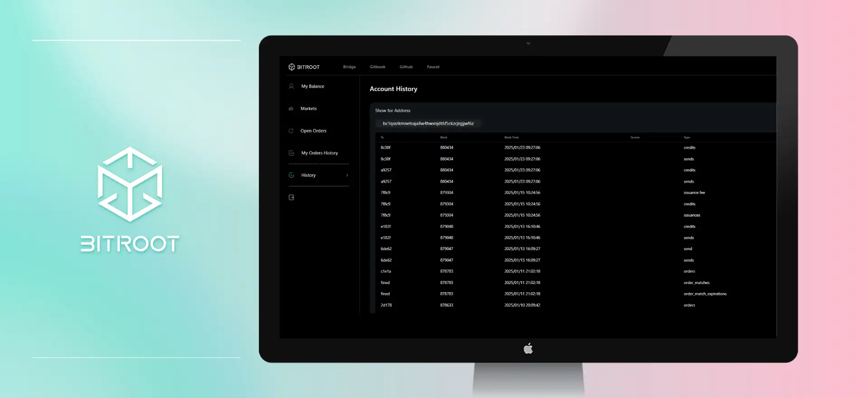Viewport: 868px width, 398px height.
Task: Click the Open Orders refresh icon
Action: tap(291, 131)
